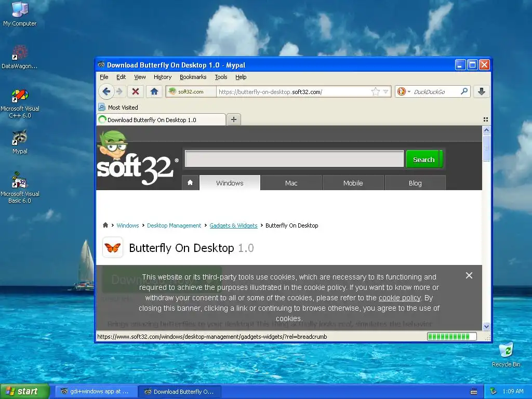
Task: Click the system tray icon beside clock
Action: [x=494, y=392]
